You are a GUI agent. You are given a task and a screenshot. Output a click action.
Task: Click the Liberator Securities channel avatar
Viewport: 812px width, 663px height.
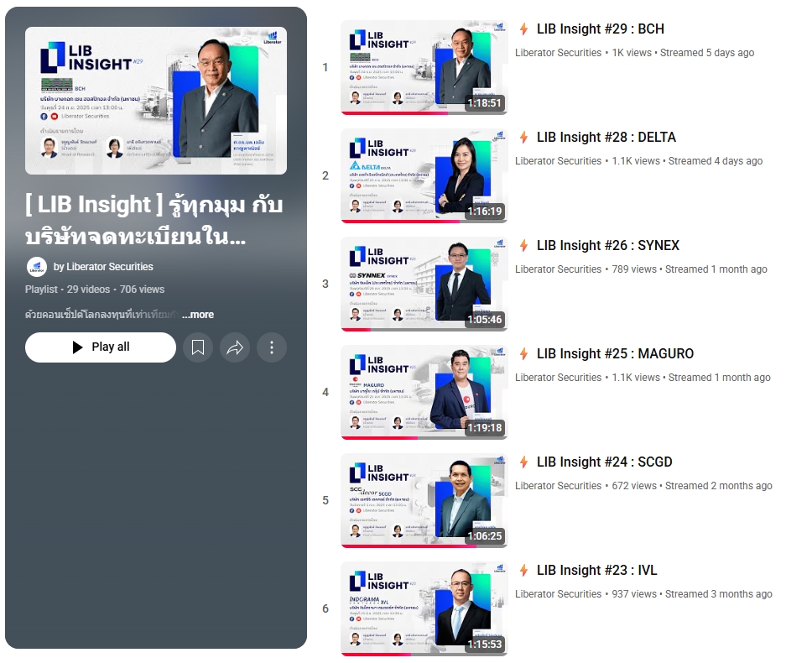point(36,267)
